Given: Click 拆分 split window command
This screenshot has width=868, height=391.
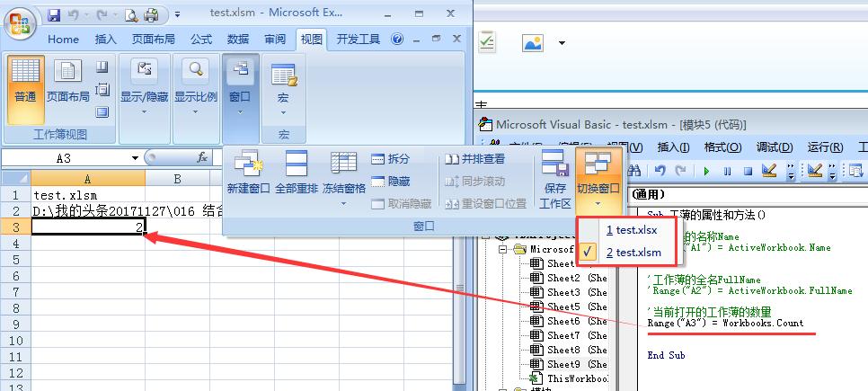Looking at the screenshot, I should [x=391, y=159].
